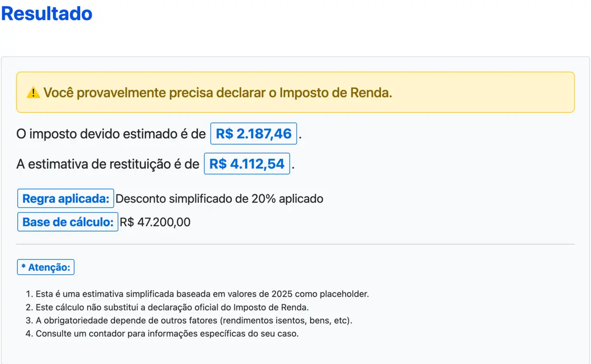Click the yellow warning triangle icon
The height and width of the screenshot is (364, 591).
[x=33, y=93]
